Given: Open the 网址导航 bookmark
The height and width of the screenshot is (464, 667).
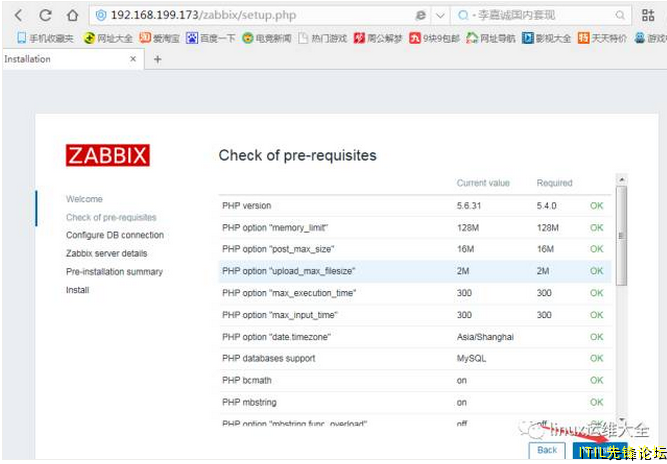Looking at the screenshot, I should pos(490,38).
